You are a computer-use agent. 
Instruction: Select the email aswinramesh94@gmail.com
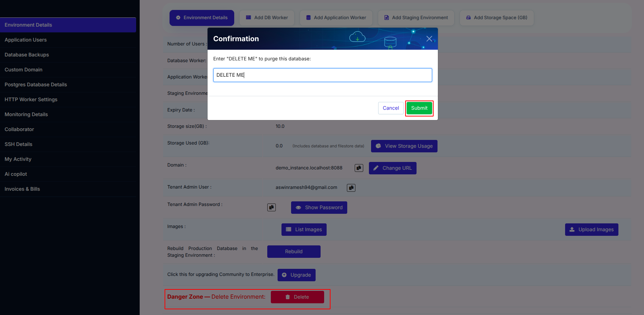pyautogui.click(x=306, y=188)
